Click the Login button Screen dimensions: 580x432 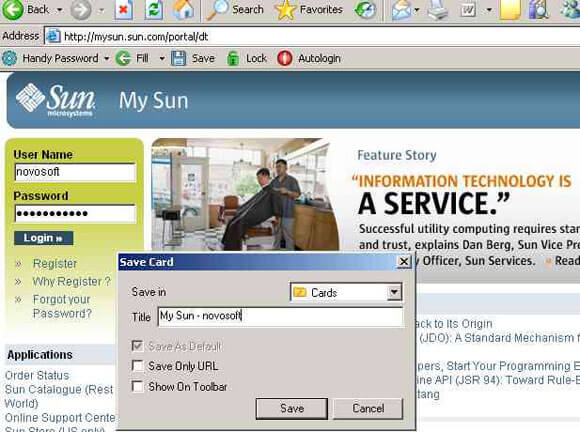click(x=44, y=238)
